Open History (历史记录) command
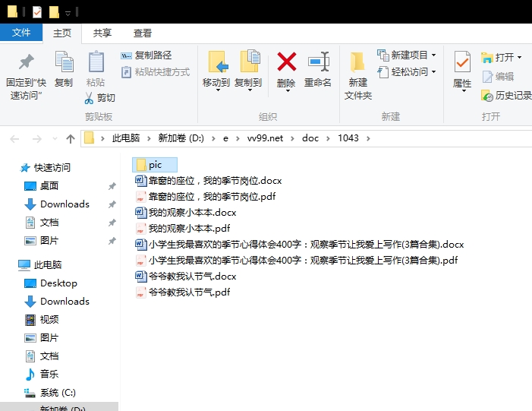532x411 pixels. point(506,96)
